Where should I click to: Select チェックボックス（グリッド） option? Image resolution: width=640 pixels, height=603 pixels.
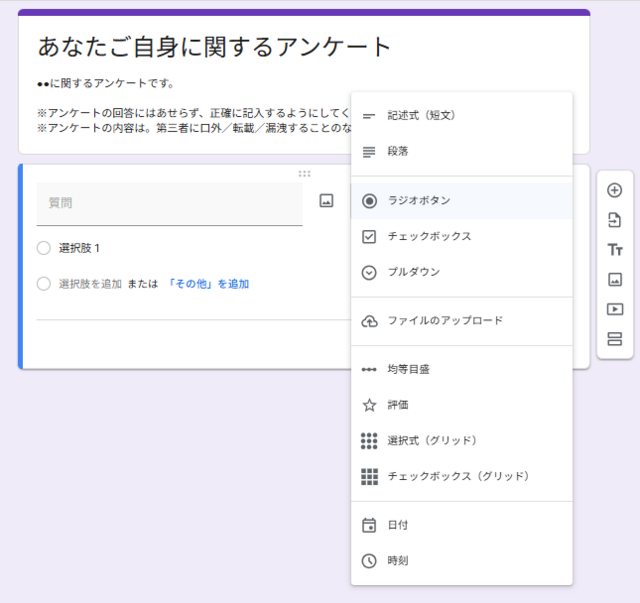point(460,477)
